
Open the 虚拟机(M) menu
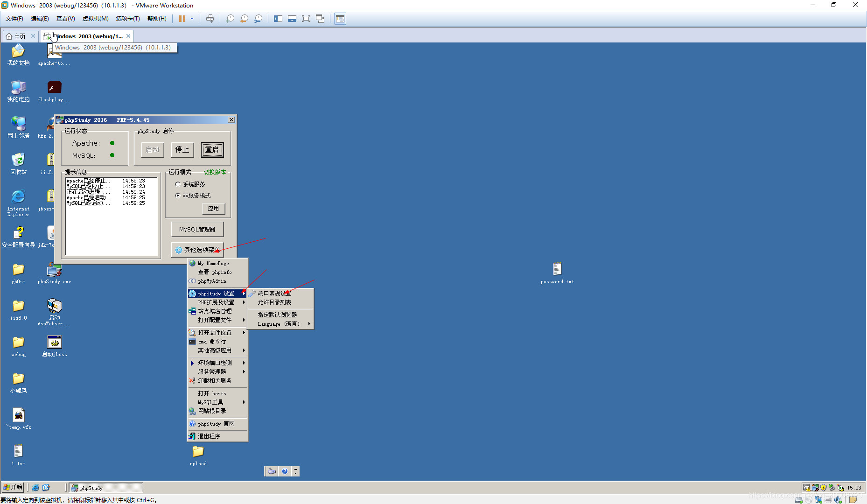[x=95, y=19]
